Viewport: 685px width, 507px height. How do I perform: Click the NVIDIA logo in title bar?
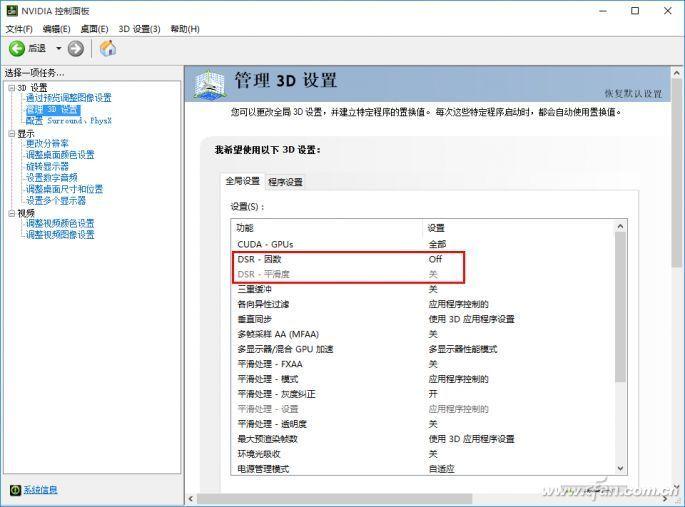[x=12, y=11]
